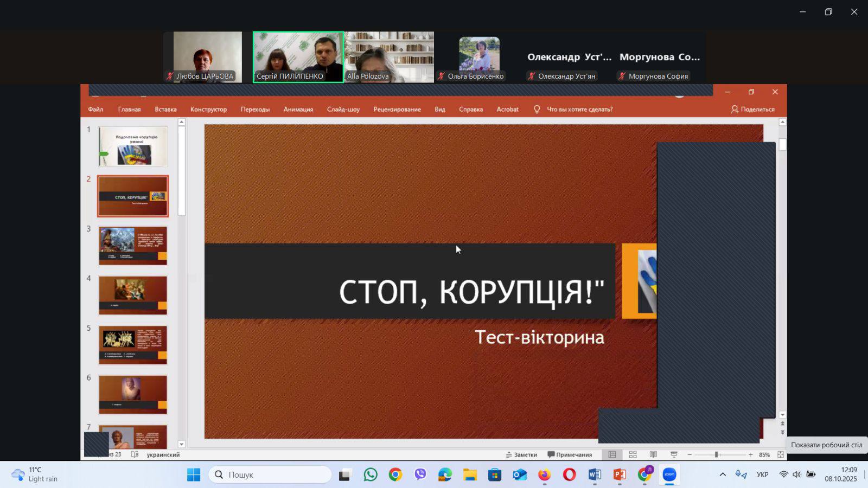Start slideshow from status bar icon
The height and width of the screenshot is (488, 868).
(x=674, y=454)
